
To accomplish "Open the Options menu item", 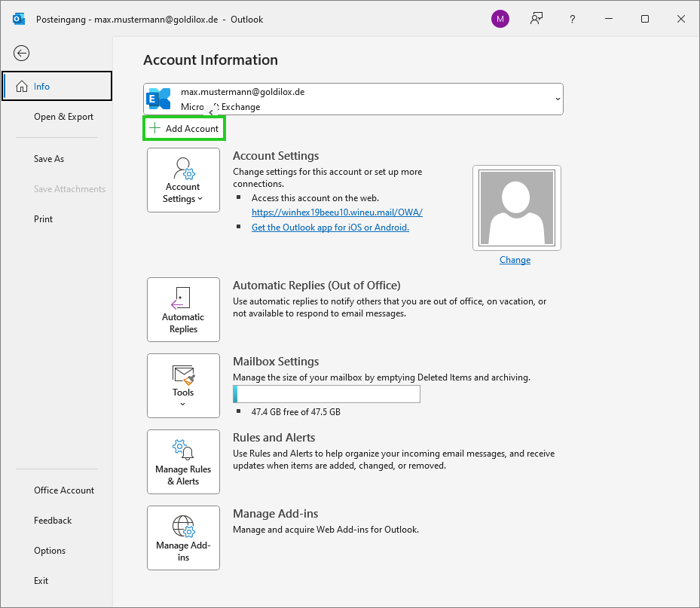I will tap(49, 551).
